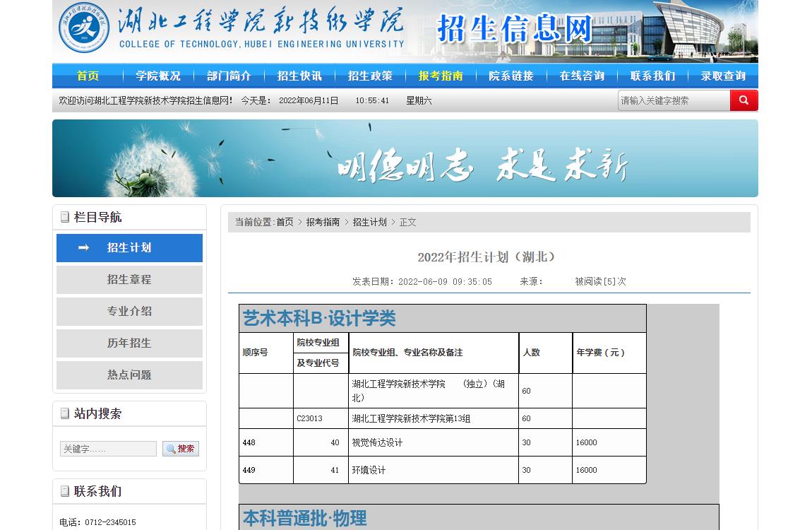Focus the top 请输入关键字搜索 field

pyautogui.click(x=674, y=100)
